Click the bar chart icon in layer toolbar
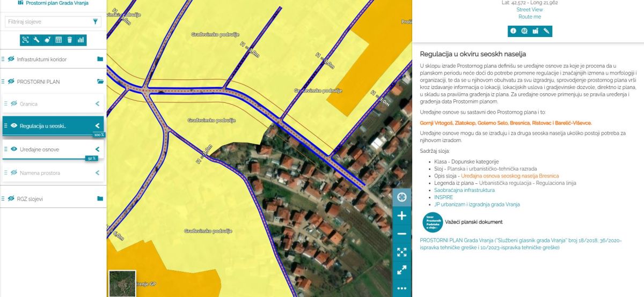Image resolution: width=644 pixels, height=297 pixels. point(80,40)
